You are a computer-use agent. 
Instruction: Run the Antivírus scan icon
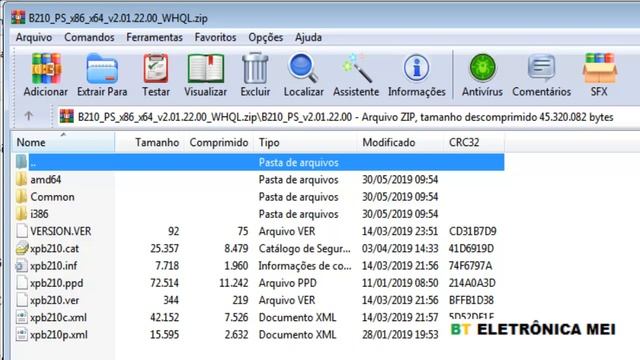point(482,68)
